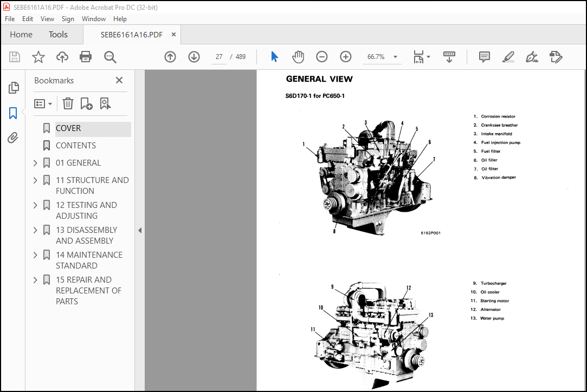Select 14 MAINTENANCE STANDARD bookmark
This screenshot has width=587, height=392.
pos(89,260)
